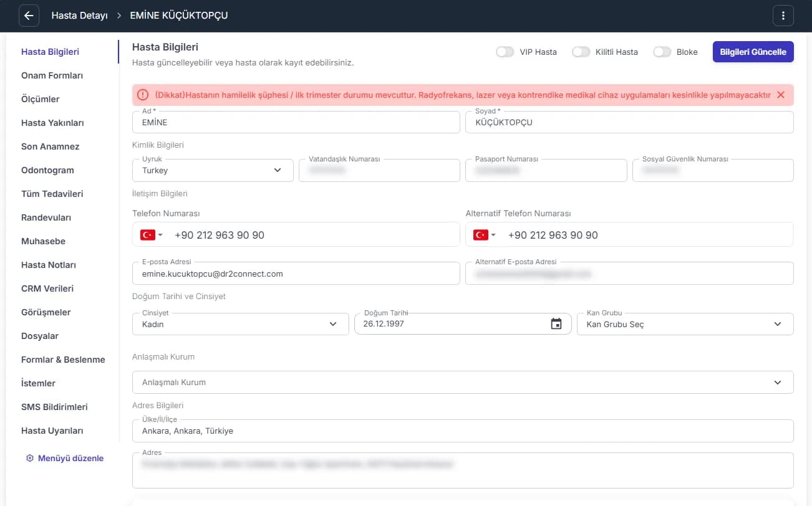Image resolution: width=812 pixels, height=506 pixels.
Task: Open Hasta Uyarıları in the sidebar
Action: 52,431
